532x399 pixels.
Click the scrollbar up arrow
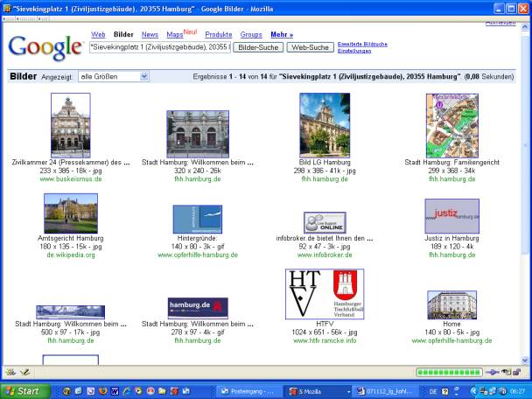click(525, 26)
